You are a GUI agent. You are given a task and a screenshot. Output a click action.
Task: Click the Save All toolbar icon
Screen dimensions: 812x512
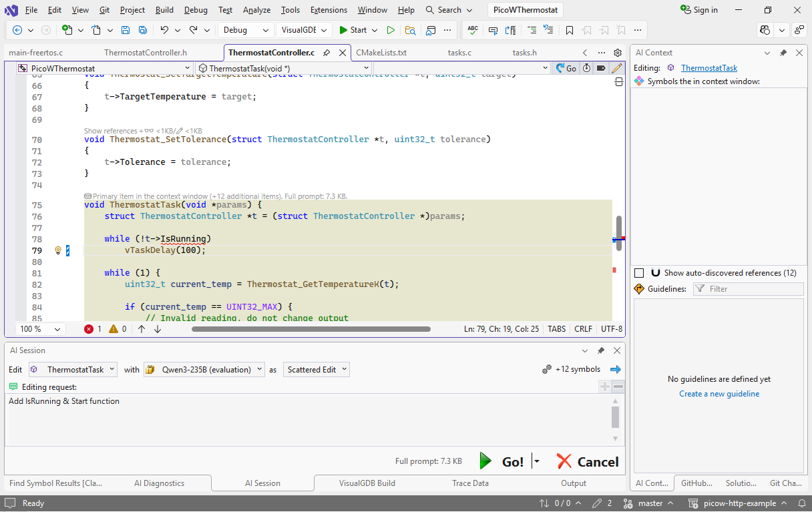point(142,30)
